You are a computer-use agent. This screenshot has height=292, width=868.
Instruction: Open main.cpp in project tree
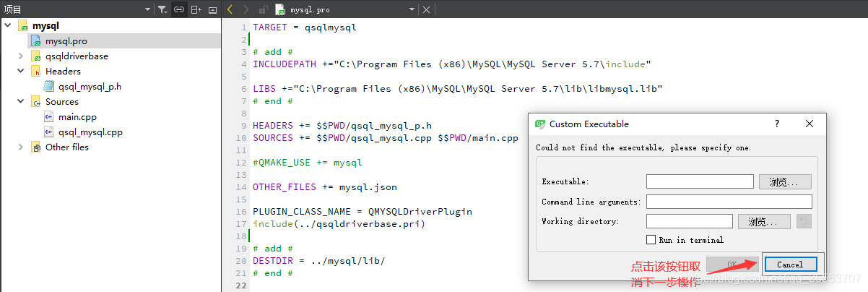click(x=77, y=116)
